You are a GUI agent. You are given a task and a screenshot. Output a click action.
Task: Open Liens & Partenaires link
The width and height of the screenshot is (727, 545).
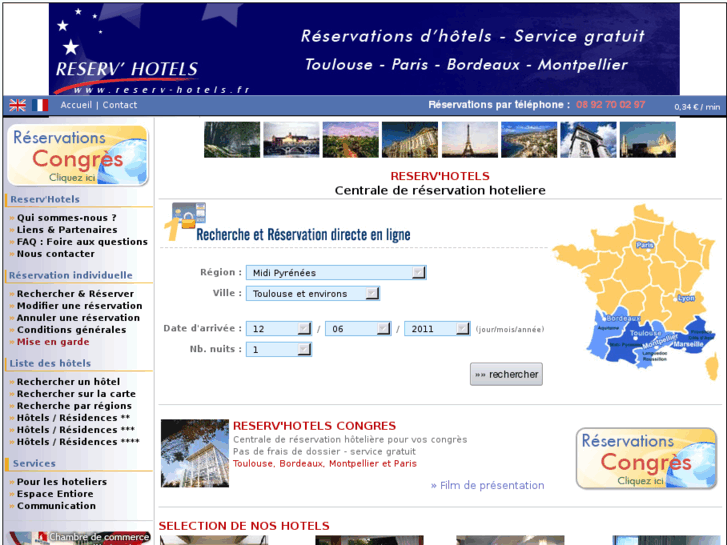click(67, 230)
